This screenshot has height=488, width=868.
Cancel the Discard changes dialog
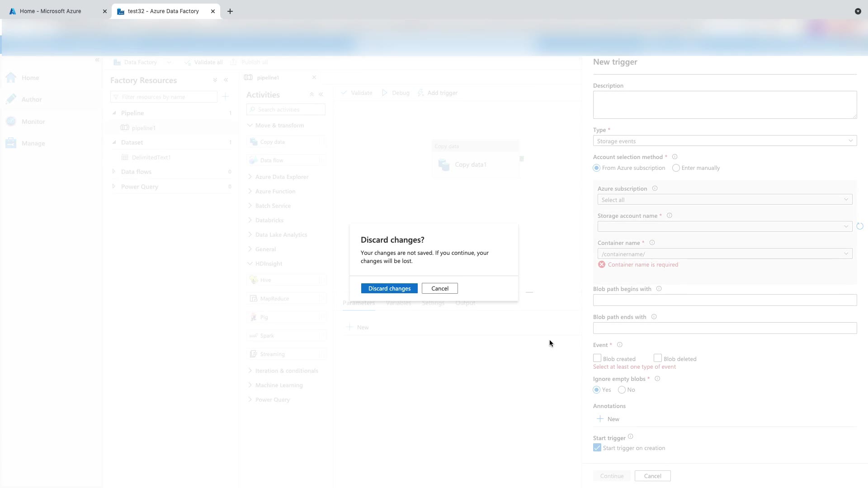click(x=439, y=288)
